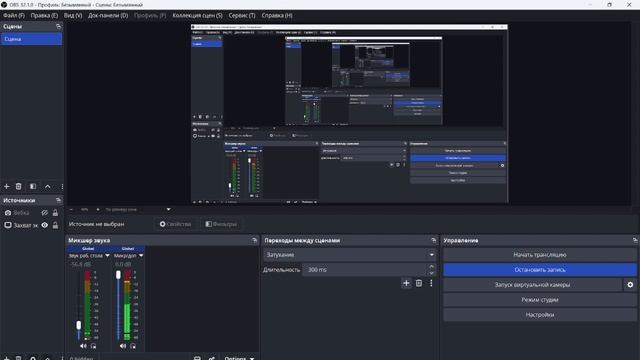Open Микрофон channel dropdown arrow
The height and width of the screenshot is (360, 640).
(x=141, y=256)
